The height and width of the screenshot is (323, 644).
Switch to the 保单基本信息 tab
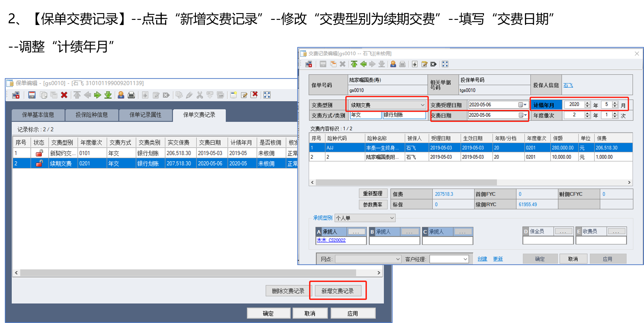[38, 115]
